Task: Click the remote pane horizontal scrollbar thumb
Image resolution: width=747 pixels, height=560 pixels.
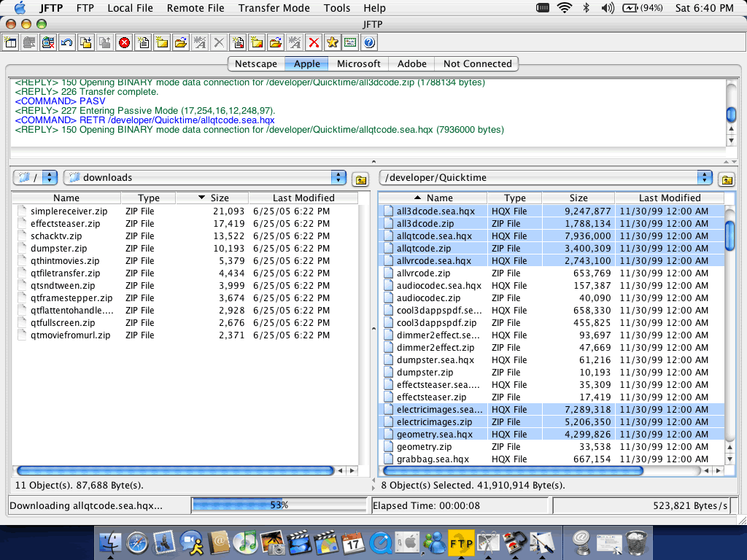Action: (x=513, y=470)
